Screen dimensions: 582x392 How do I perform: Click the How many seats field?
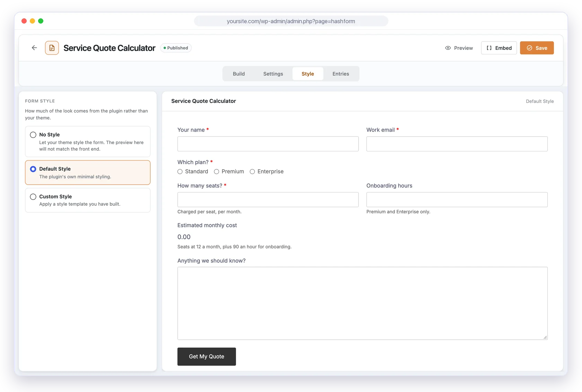click(268, 200)
